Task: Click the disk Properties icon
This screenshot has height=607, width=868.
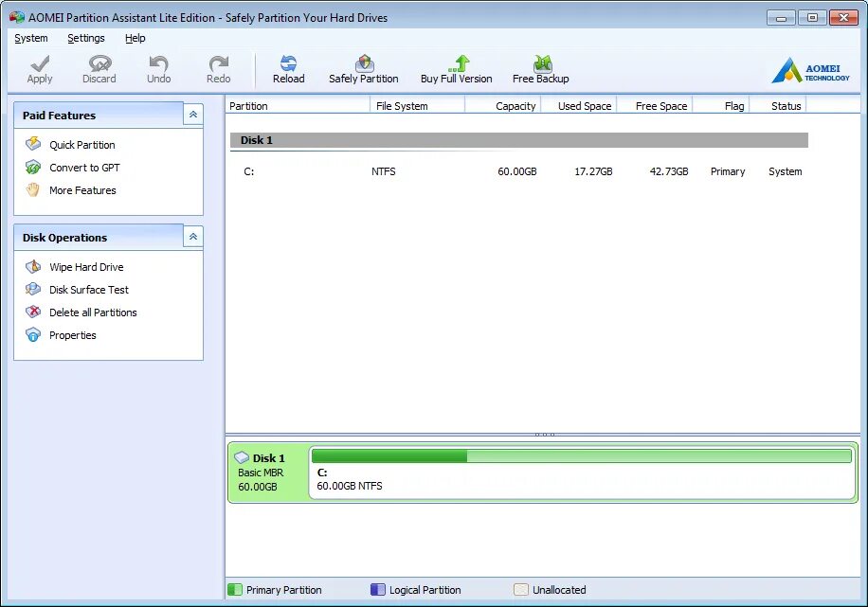Action: (x=33, y=335)
